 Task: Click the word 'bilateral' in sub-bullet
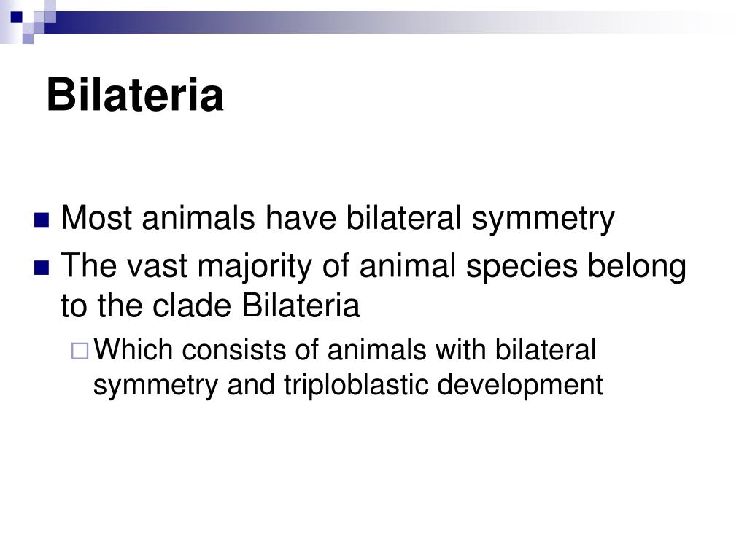(546, 349)
